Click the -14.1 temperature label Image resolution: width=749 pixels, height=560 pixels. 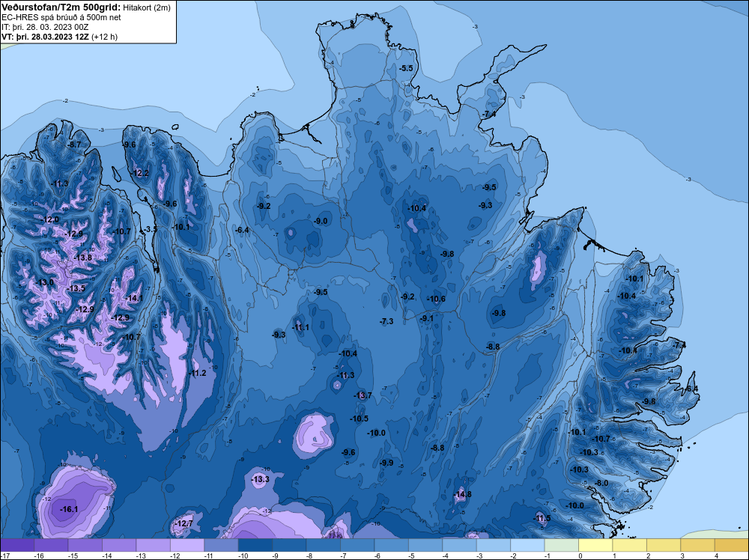click(x=134, y=298)
